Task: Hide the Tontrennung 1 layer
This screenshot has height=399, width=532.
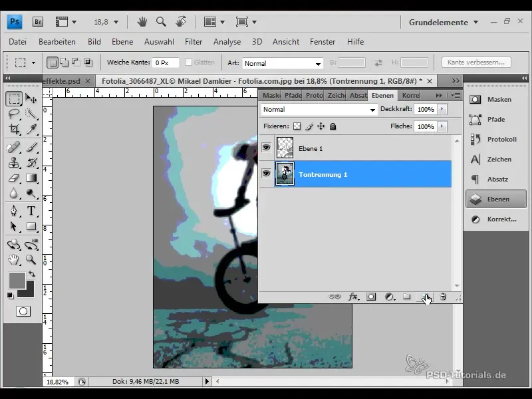Action: tap(267, 174)
